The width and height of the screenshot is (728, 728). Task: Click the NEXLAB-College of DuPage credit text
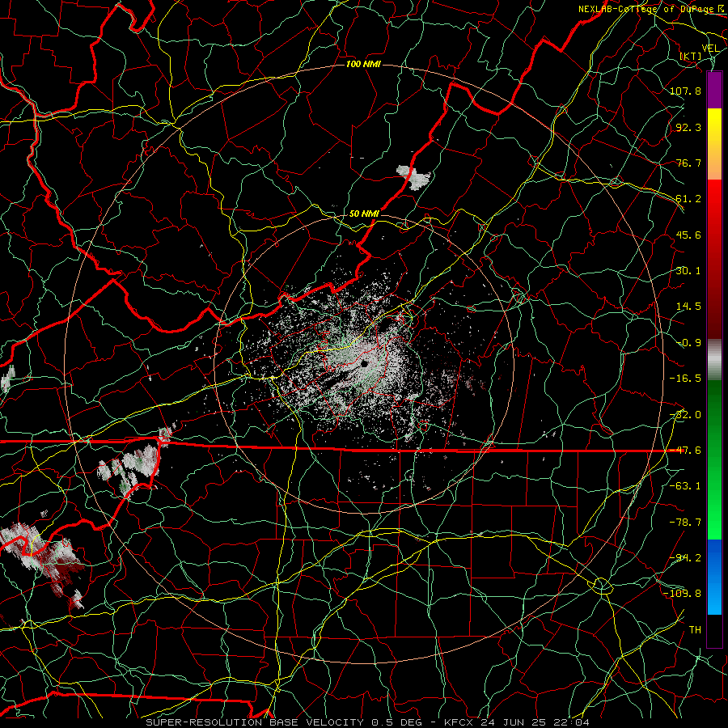[646, 9]
